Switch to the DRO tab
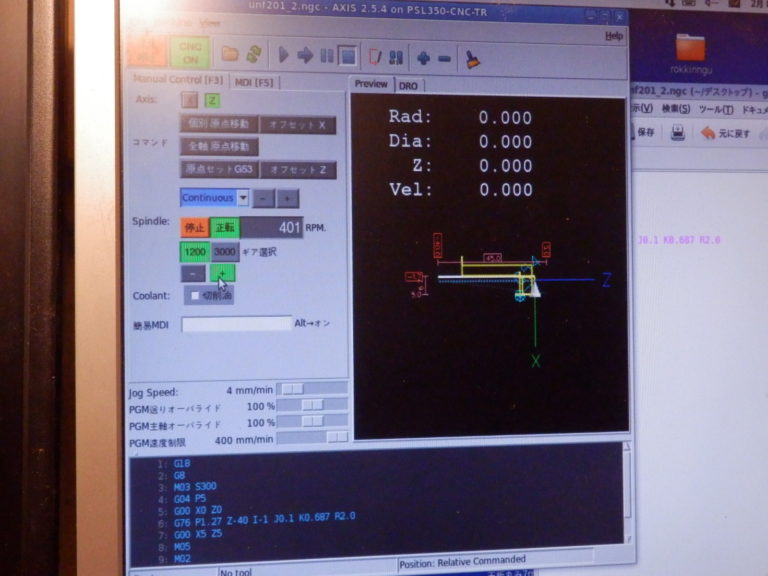 pyautogui.click(x=408, y=86)
